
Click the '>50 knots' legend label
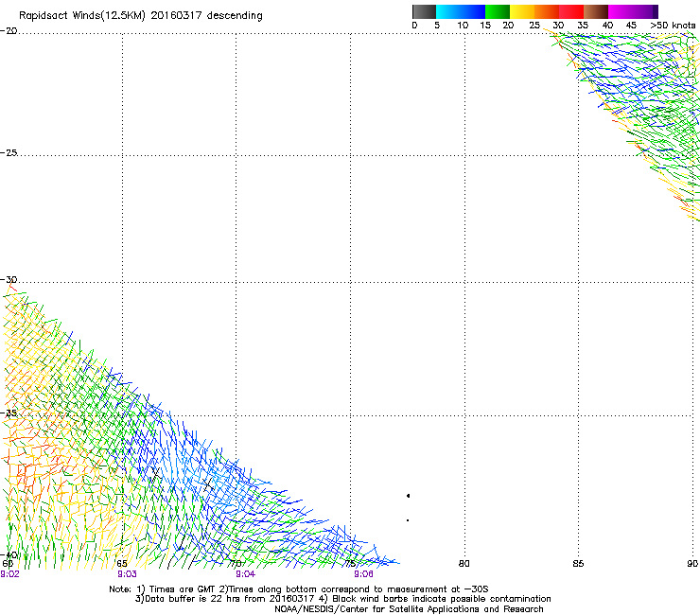(673, 26)
